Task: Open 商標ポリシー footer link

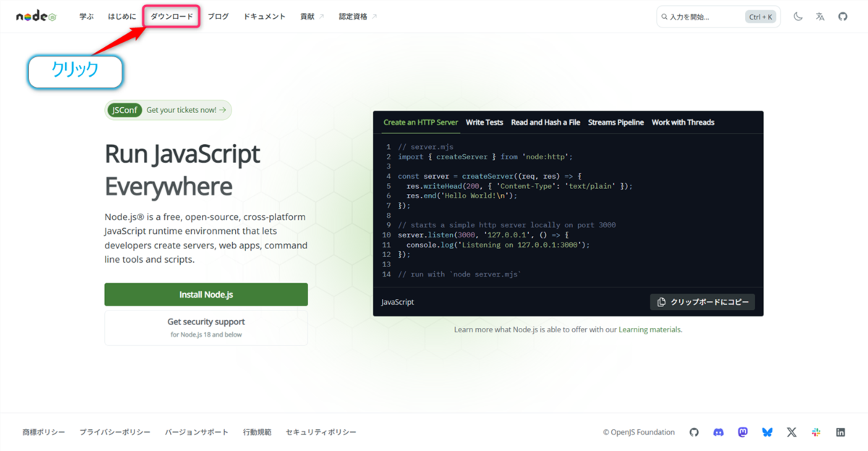Action: [44, 432]
